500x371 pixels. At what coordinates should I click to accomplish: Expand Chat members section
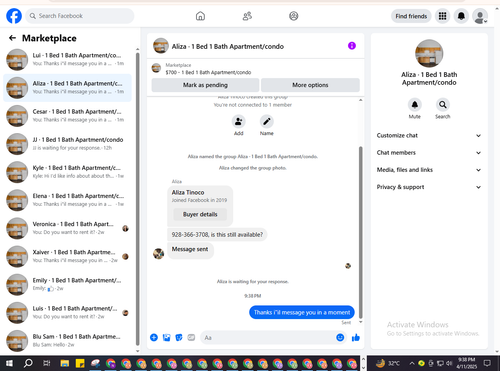click(x=429, y=153)
